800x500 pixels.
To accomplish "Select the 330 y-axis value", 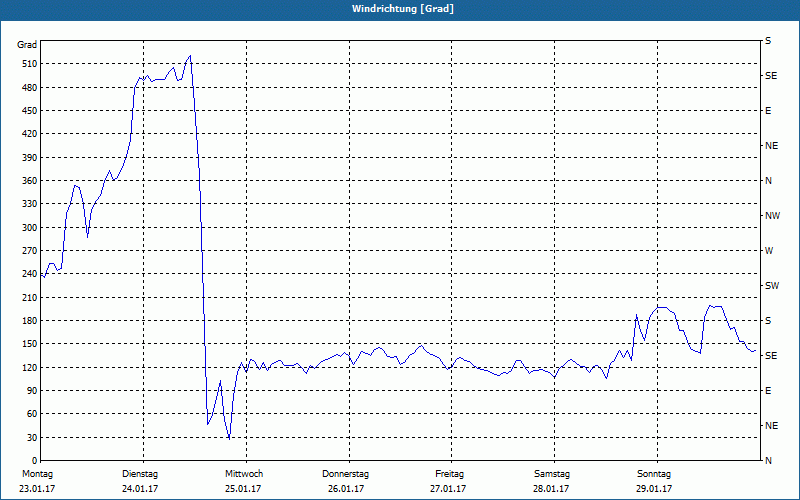I will (29, 204).
